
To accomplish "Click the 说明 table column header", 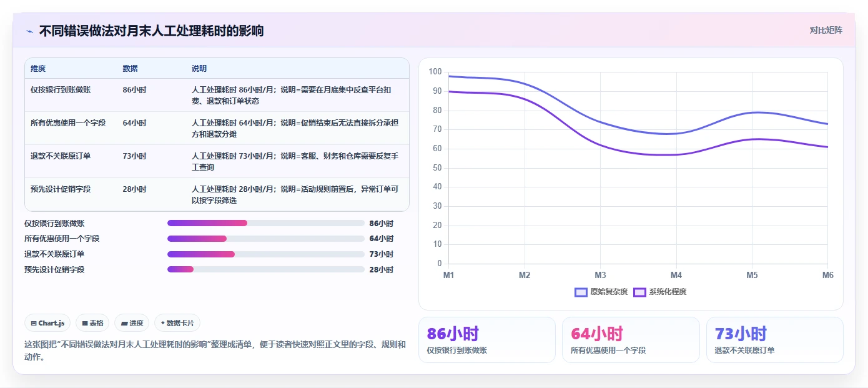I will point(199,69).
